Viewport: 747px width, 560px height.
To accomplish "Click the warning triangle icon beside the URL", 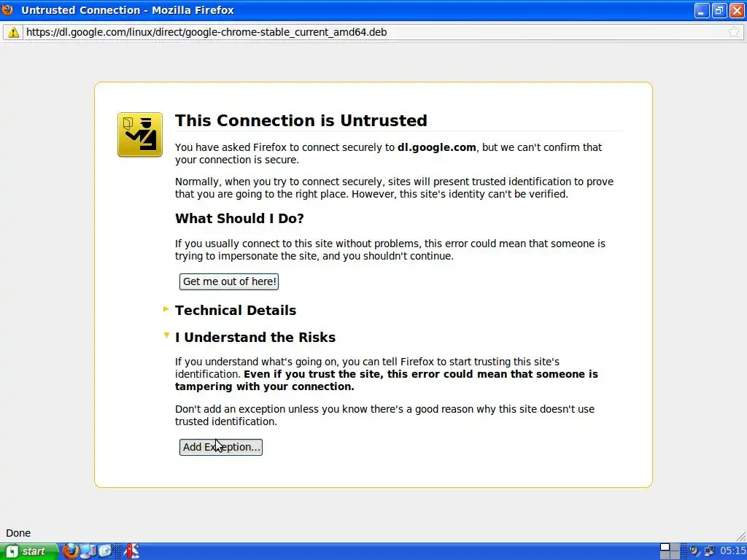I will tap(13, 32).
